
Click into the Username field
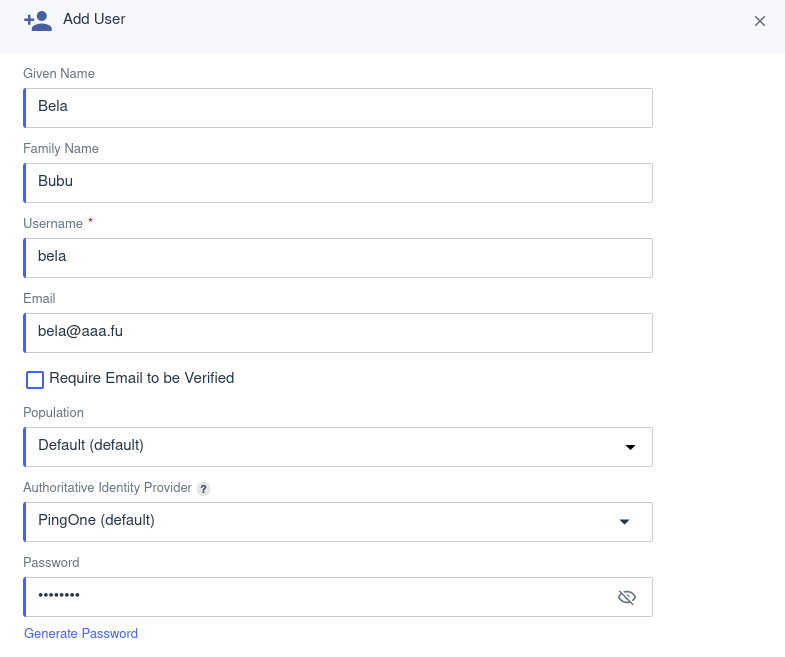[x=338, y=258]
